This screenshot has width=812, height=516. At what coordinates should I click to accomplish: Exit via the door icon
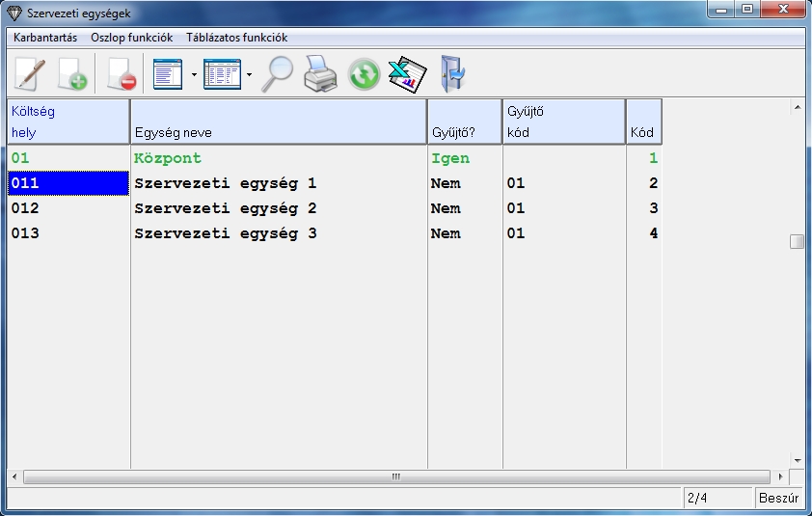[451, 74]
